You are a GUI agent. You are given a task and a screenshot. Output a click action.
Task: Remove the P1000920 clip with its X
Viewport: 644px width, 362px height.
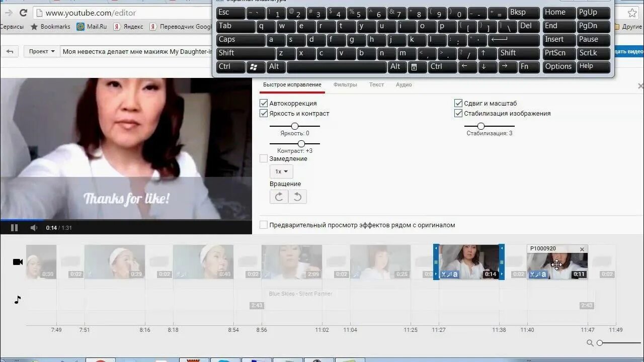pyautogui.click(x=582, y=249)
